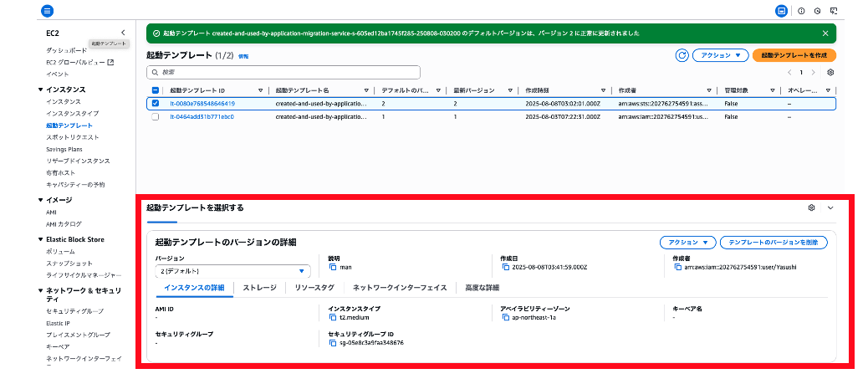Image resolution: width=868 pixels, height=384 pixels.
Task: Toggle the select-all templates header checkbox
Action: pos(156,90)
